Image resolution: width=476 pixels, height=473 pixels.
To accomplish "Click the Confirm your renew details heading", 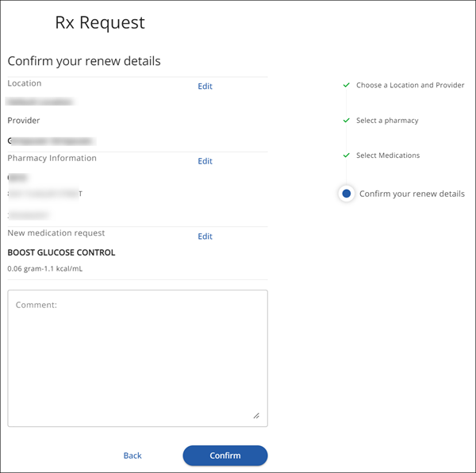I will coord(84,61).
